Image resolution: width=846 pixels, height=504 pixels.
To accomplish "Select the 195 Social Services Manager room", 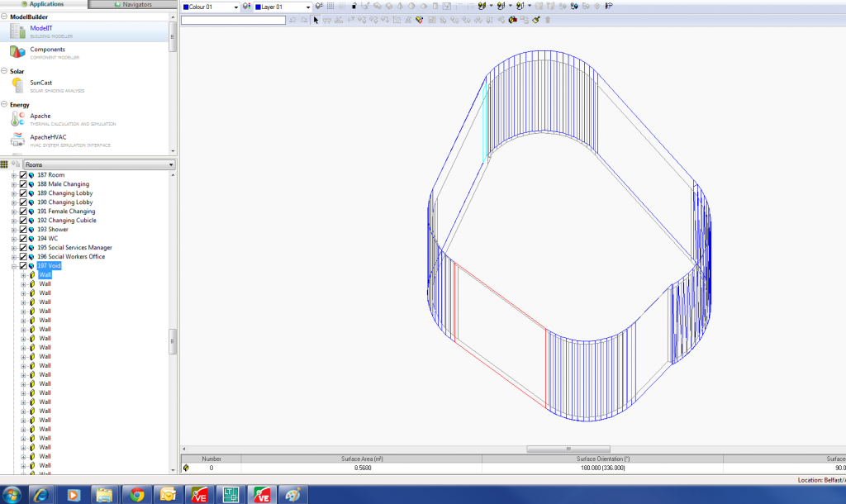I will pos(74,248).
